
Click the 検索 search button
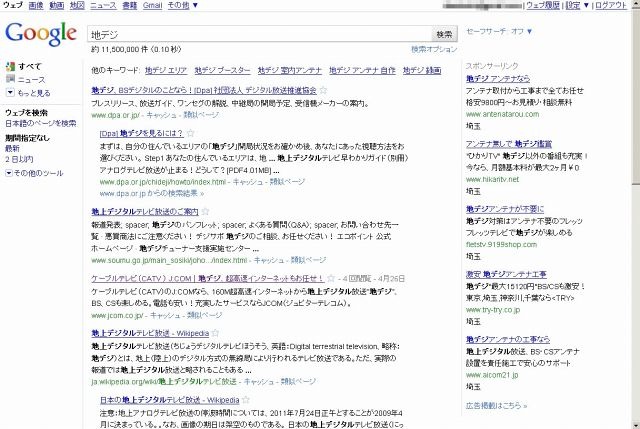(x=444, y=34)
